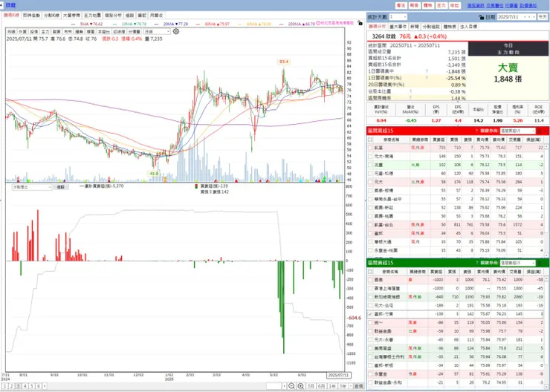Click the zoom in magnifier icon
Screen dimensions: 550x392
pyautogui.click(x=300, y=386)
